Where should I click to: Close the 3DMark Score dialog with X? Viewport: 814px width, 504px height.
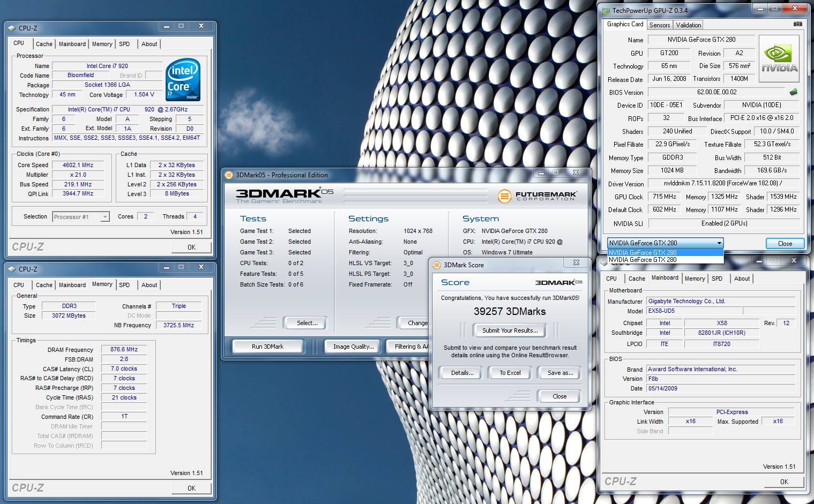(576, 262)
